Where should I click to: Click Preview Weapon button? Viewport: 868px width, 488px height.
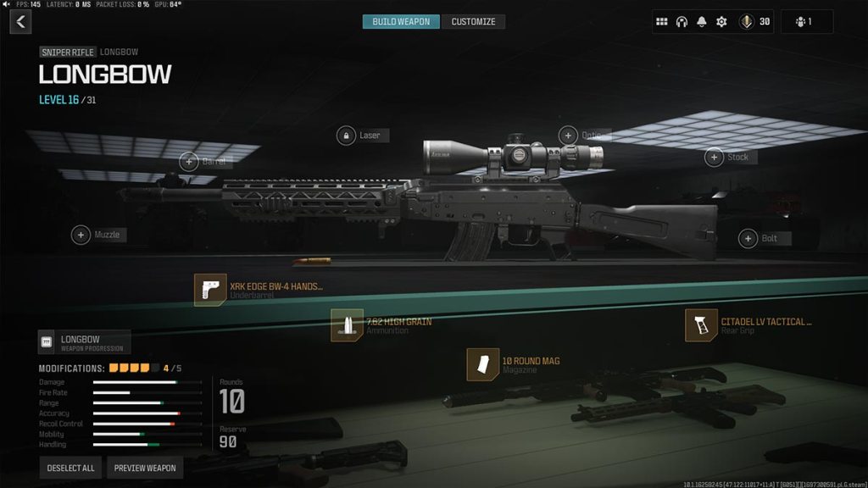point(145,468)
